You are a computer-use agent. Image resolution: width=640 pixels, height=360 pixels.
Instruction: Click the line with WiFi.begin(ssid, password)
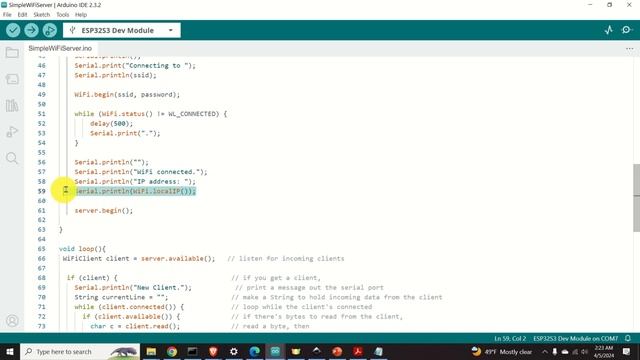coord(127,94)
